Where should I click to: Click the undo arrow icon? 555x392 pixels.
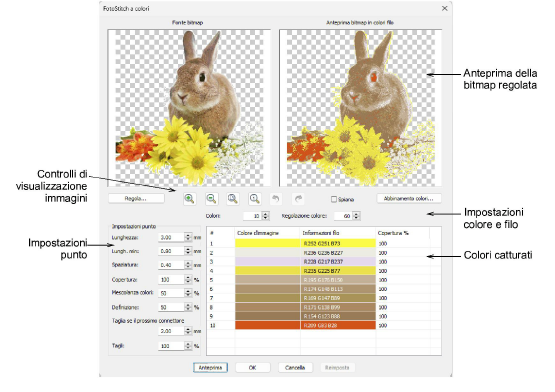pyautogui.click(x=276, y=199)
